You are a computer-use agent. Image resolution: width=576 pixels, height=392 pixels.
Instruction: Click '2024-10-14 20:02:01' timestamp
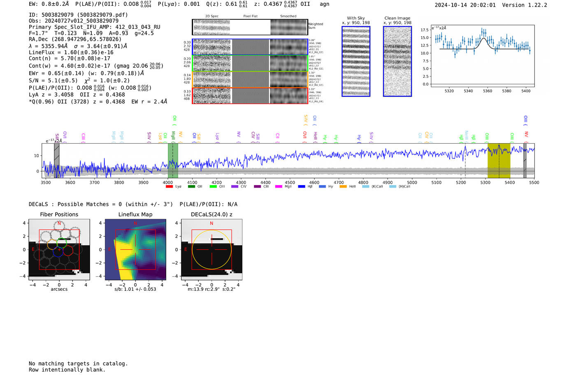465,5
